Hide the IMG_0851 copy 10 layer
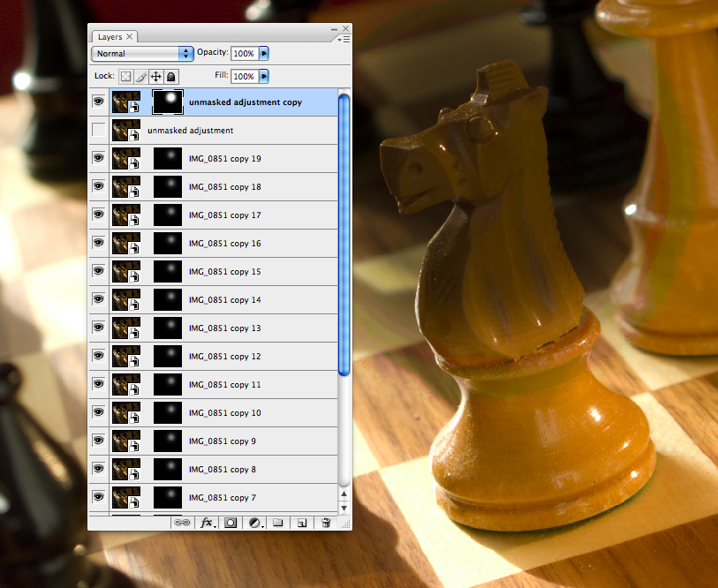This screenshot has height=588, width=718. click(98, 412)
